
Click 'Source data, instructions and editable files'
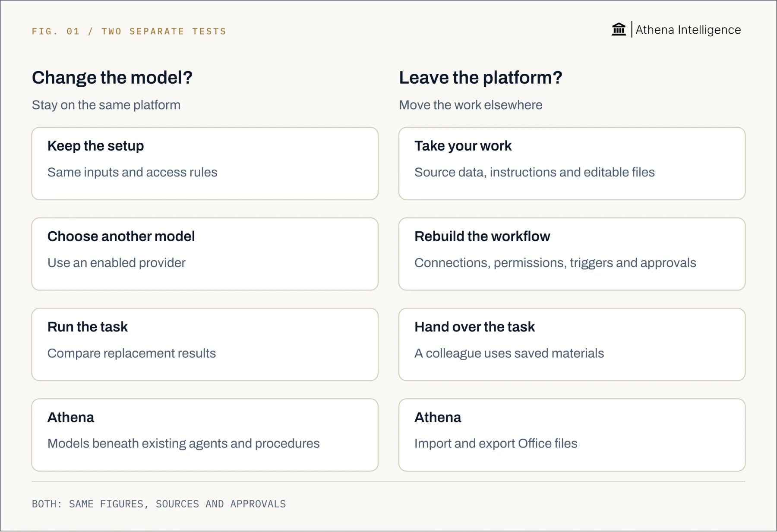click(534, 172)
